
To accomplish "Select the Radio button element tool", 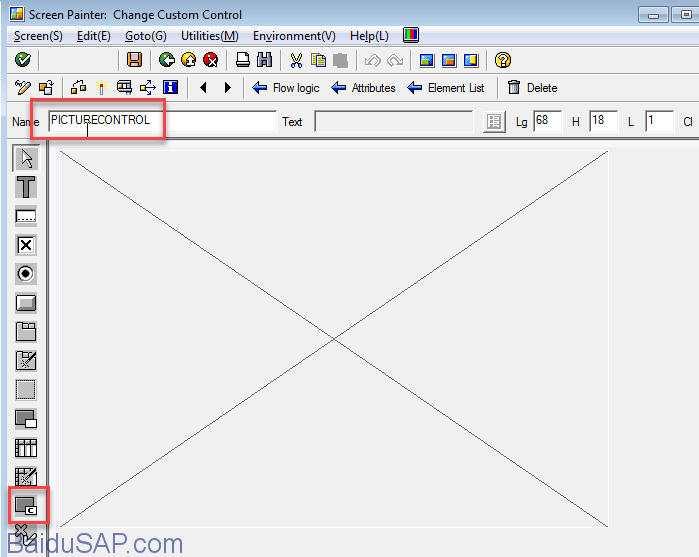I will pyautogui.click(x=26, y=273).
